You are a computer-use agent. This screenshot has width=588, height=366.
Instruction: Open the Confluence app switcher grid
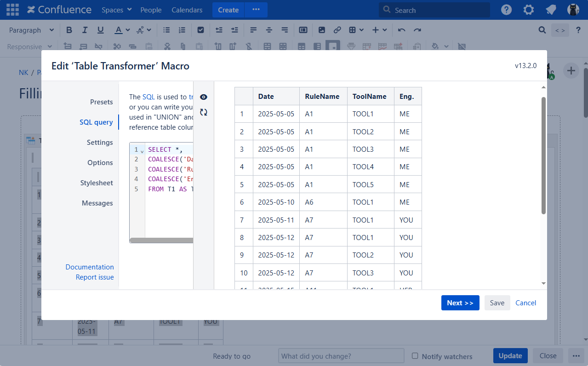(12, 10)
